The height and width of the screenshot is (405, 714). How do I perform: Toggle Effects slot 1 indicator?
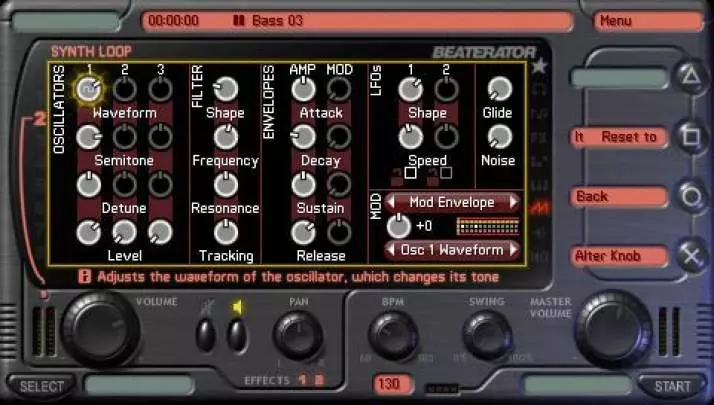coord(302,379)
